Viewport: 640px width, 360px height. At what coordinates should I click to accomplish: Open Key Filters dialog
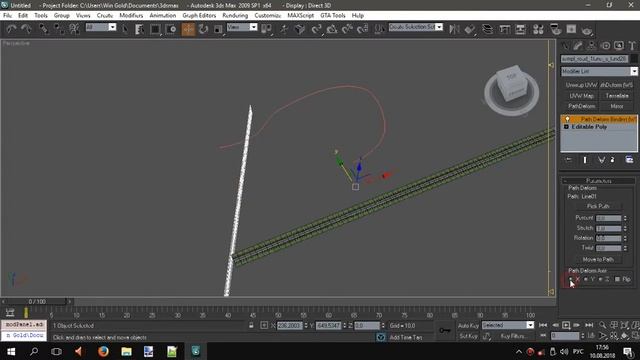coord(513,336)
